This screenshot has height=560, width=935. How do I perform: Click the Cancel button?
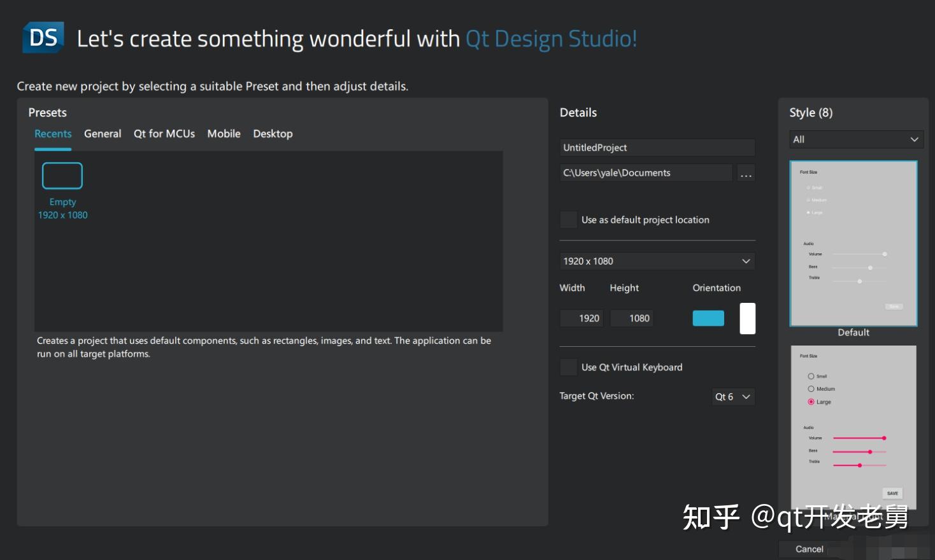(810, 549)
